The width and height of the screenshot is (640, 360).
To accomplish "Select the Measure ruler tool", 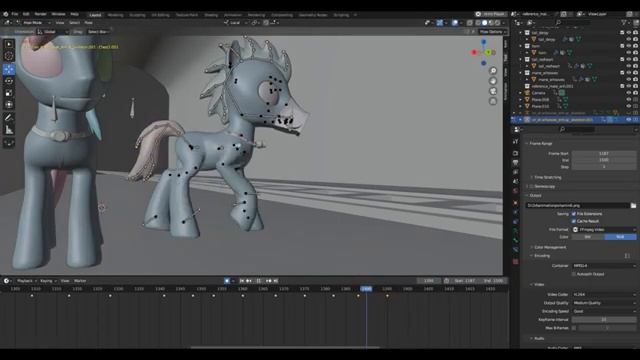I will point(9,130).
